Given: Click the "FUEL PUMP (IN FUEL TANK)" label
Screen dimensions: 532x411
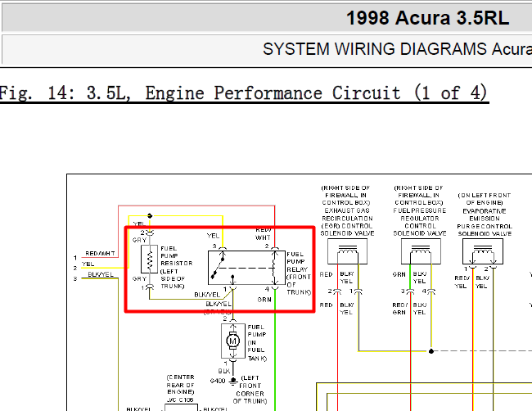Looking at the screenshot, I should [x=257, y=342].
